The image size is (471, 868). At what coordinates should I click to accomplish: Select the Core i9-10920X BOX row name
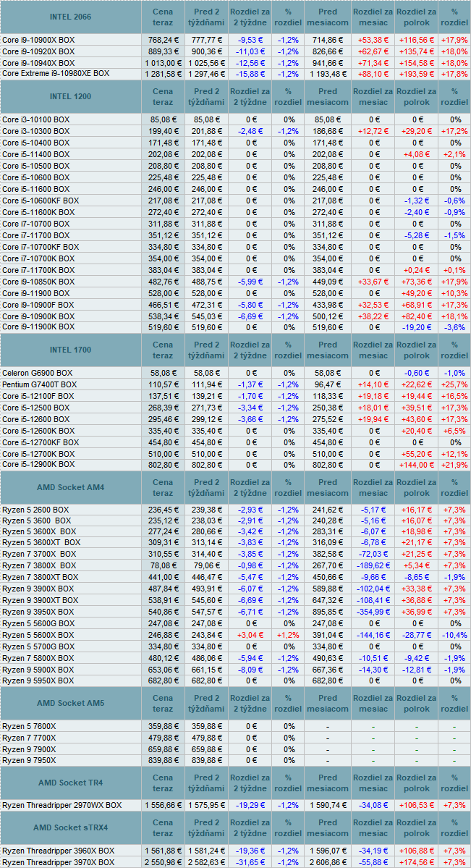point(39,51)
